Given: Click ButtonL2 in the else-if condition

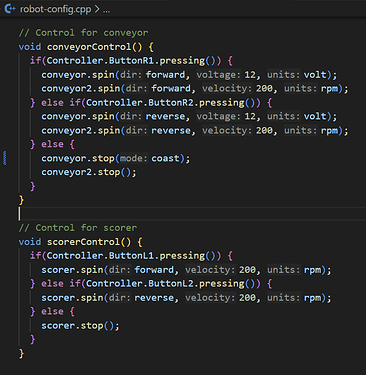Looking at the screenshot, I should 172,284.
